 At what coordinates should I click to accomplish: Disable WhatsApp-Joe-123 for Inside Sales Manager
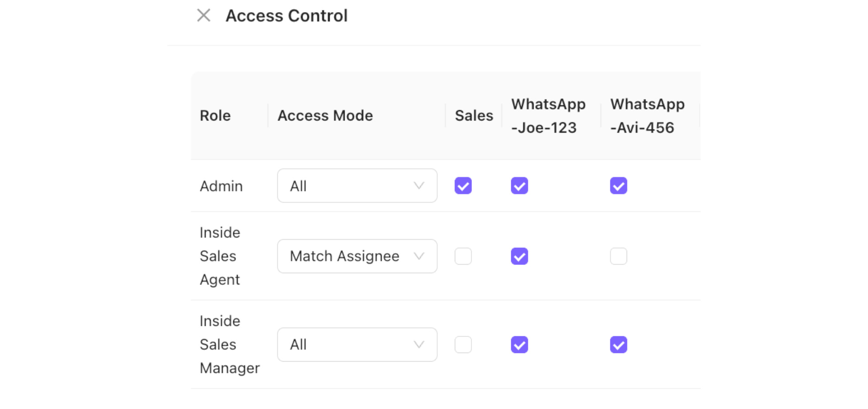coord(519,344)
